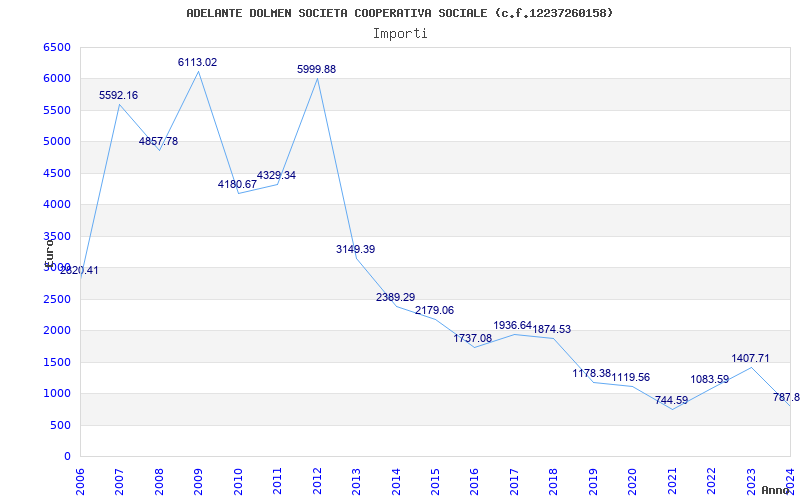
Task: Select the 4857.78 data label
Action: pyautogui.click(x=158, y=141)
